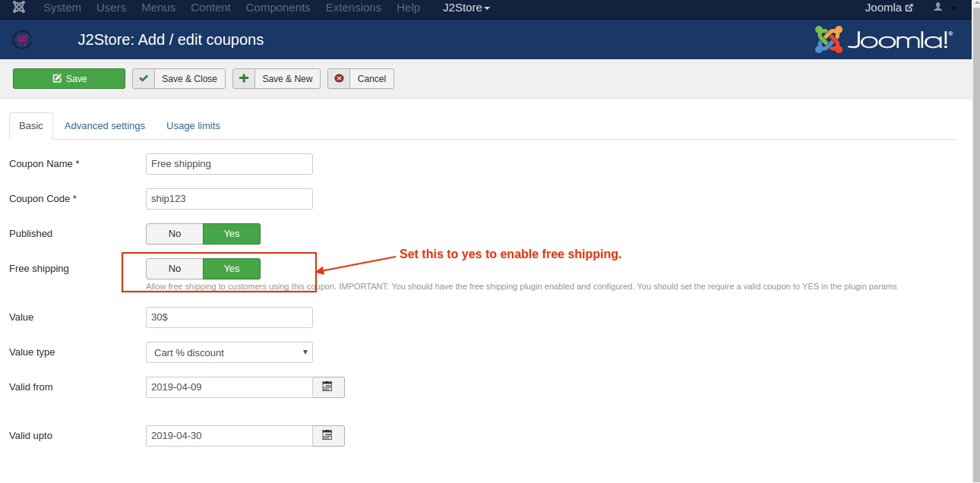The height and width of the screenshot is (483, 980).
Task: Open the Joomla site link at top right
Action: click(888, 8)
